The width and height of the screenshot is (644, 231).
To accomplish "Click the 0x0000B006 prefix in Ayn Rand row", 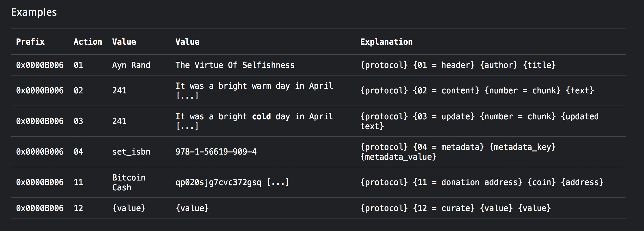I will (x=40, y=65).
